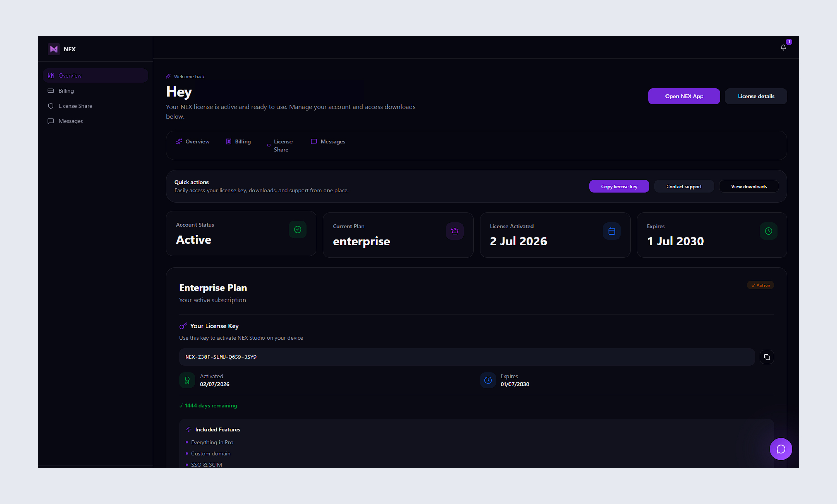Click the "Hey" greeting heading
This screenshot has height=504, width=837.
click(x=179, y=92)
